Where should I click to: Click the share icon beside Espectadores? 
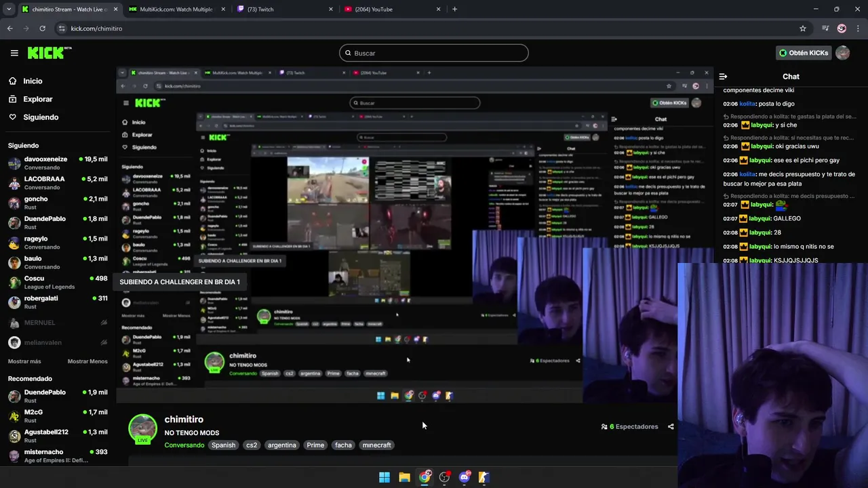point(671,427)
